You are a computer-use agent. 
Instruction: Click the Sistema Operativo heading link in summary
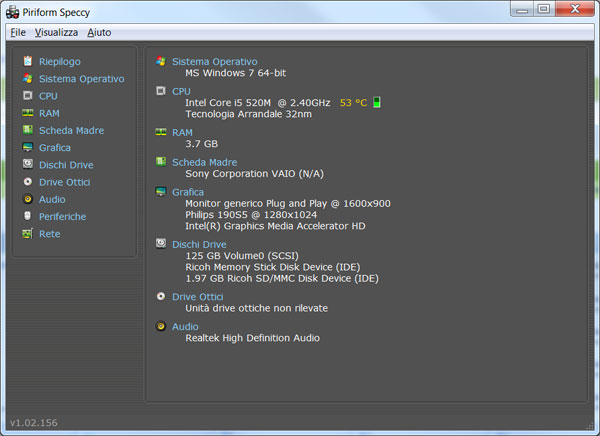pos(215,61)
